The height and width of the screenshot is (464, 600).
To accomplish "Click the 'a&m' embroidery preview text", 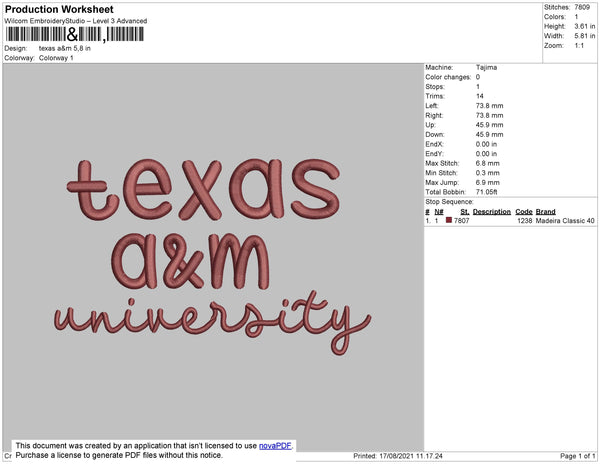I will pos(190,261).
